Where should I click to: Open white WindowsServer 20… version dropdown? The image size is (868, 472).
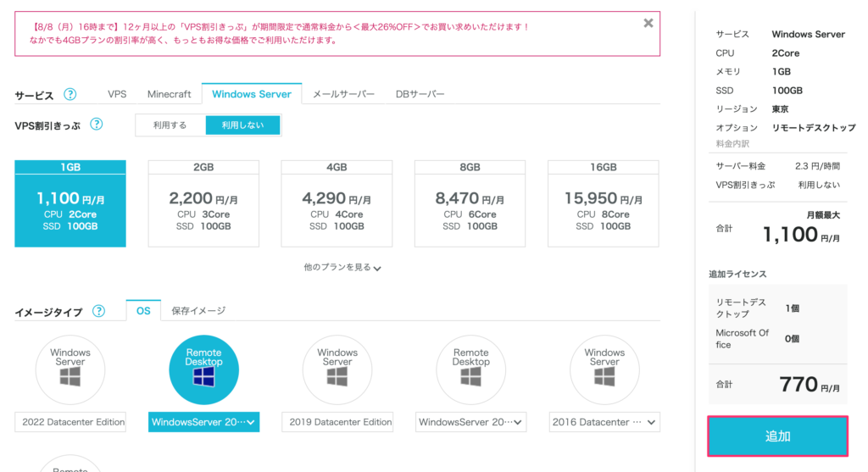point(471,422)
